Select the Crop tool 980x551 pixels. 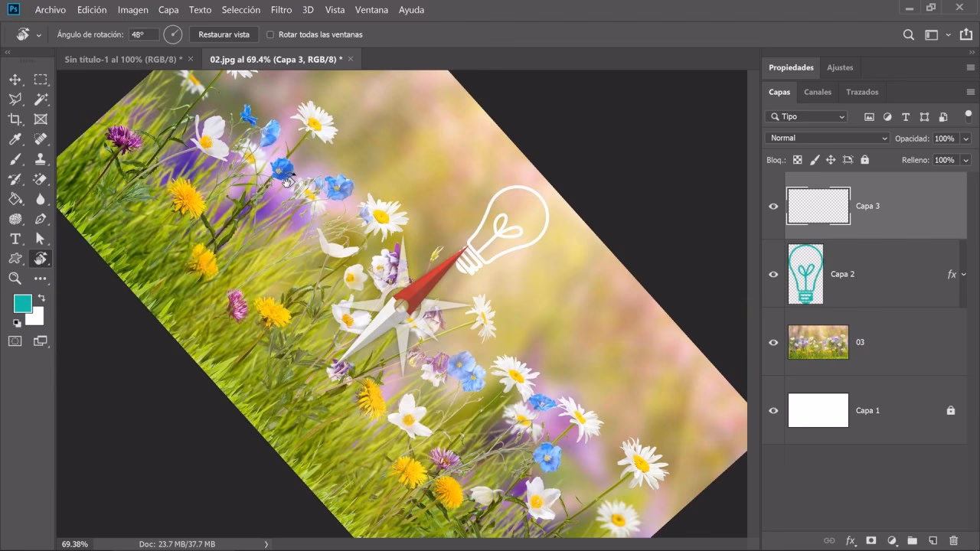pos(15,119)
